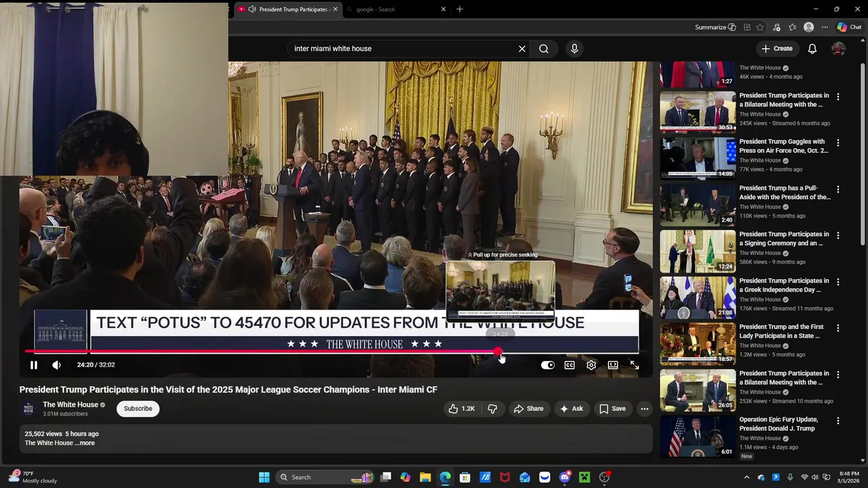Start voice search with microphone
This screenshot has width=868, height=488.
point(574,49)
